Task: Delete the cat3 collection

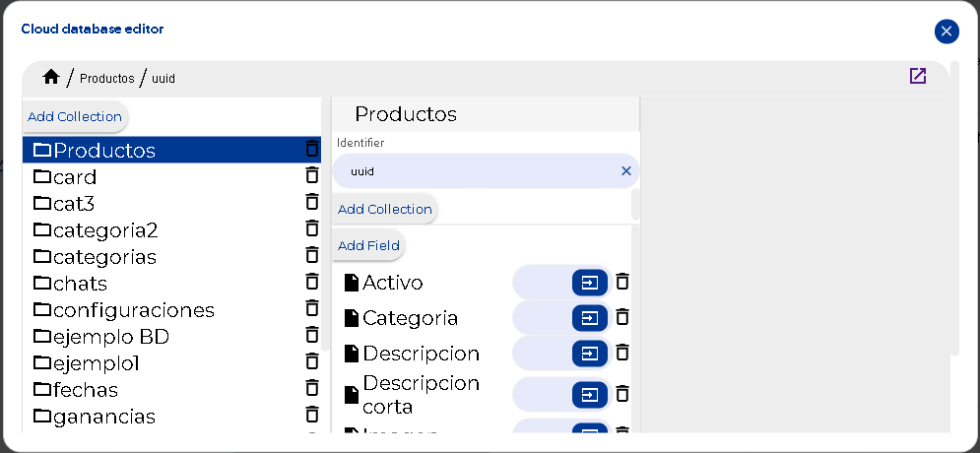Action: (312, 202)
